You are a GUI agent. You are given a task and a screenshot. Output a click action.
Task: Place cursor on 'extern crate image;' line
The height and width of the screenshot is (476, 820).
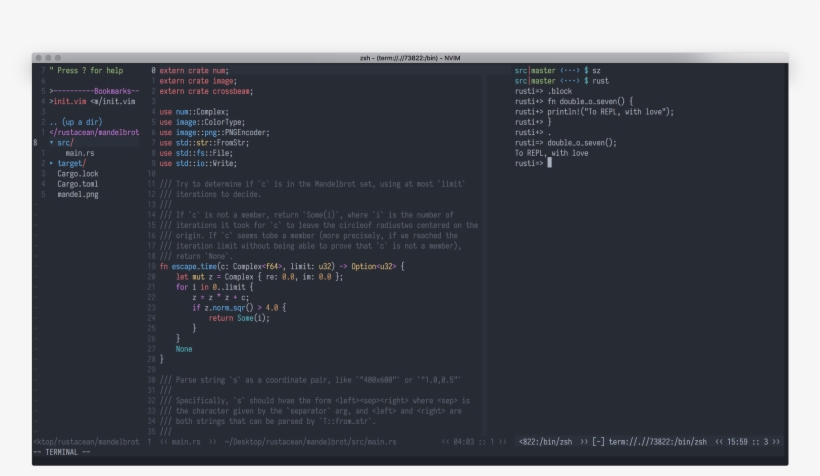(x=198, y=81)
